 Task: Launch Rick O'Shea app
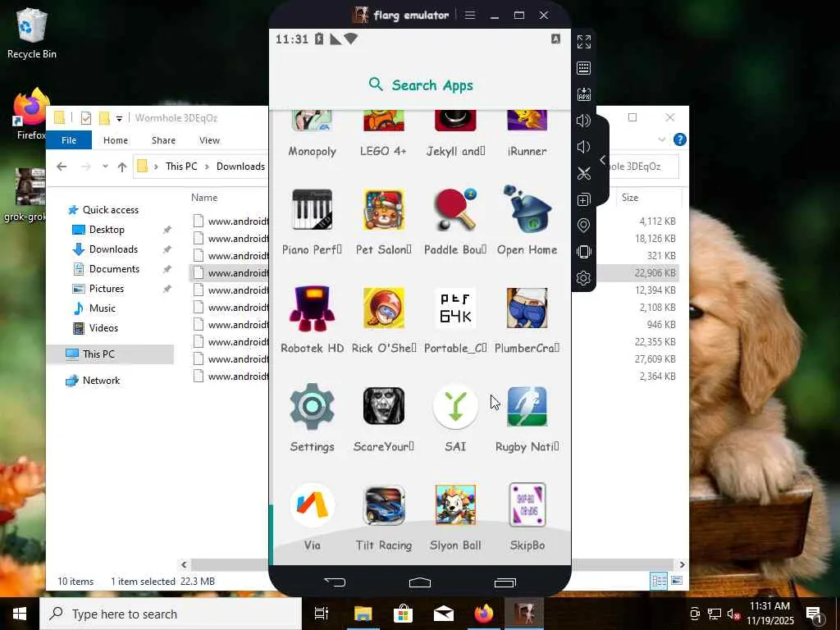click(384, 308)
